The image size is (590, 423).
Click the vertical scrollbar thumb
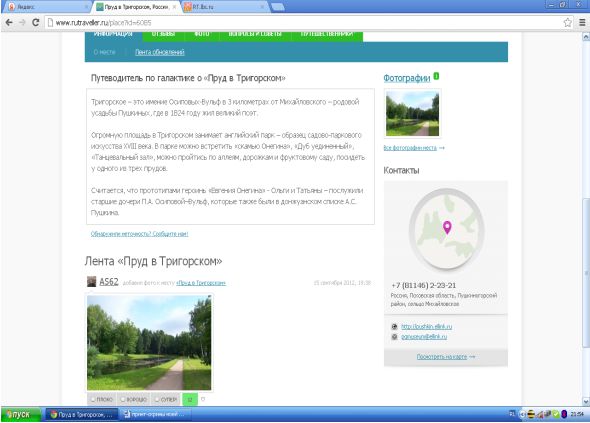tap(586, 273)
